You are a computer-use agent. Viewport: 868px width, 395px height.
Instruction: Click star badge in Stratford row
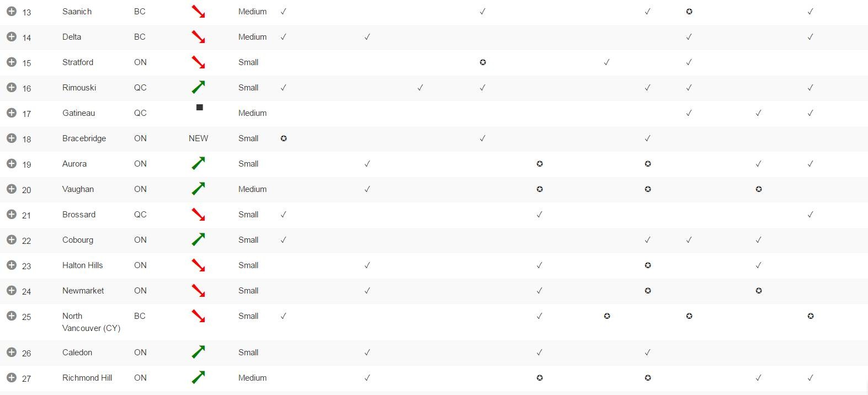[x=483, y=62]
